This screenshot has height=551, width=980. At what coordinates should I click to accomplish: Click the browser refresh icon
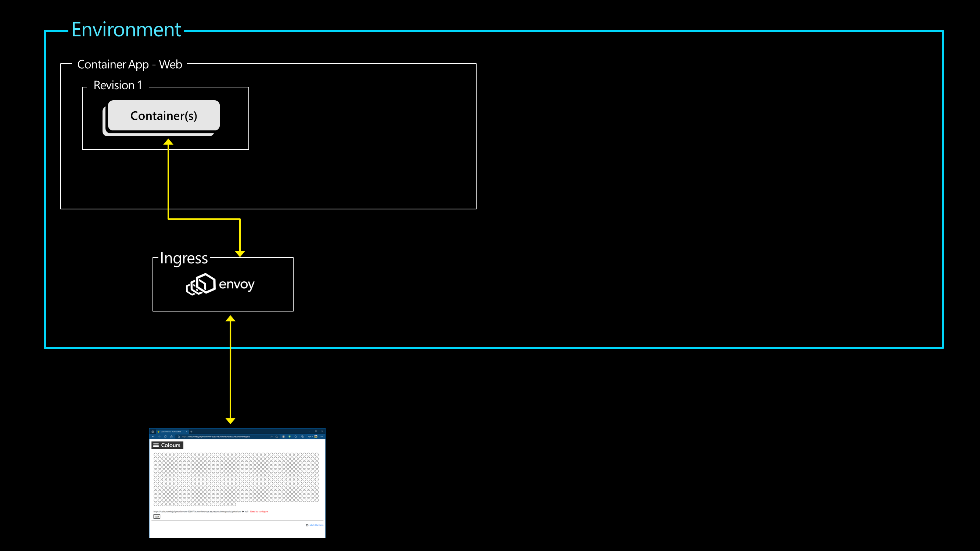coord(165,436)
